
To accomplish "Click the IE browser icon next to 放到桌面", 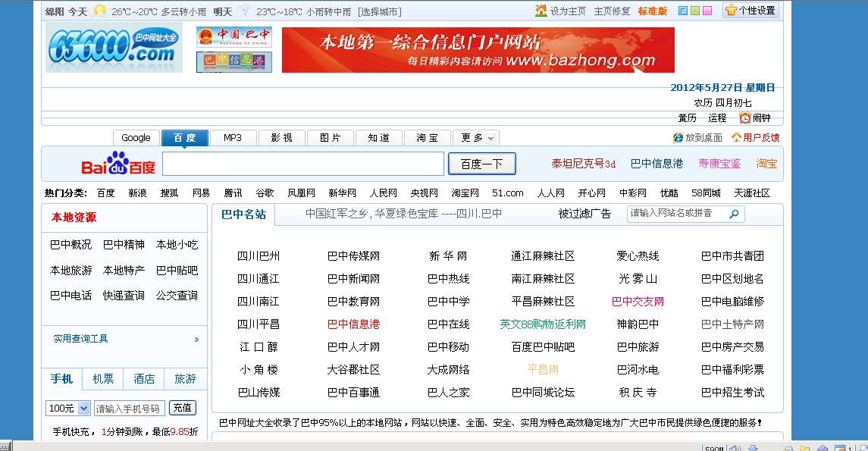I will pos(678,138).
